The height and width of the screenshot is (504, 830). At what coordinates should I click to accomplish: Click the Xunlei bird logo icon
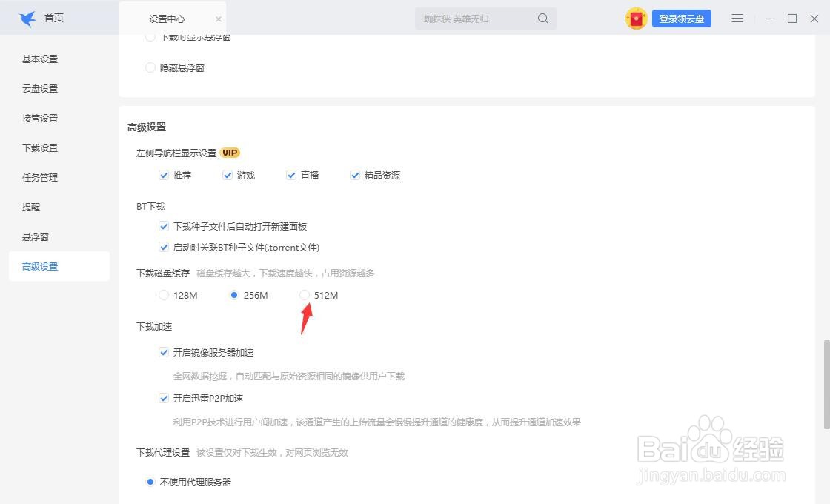tap(27, 19)
